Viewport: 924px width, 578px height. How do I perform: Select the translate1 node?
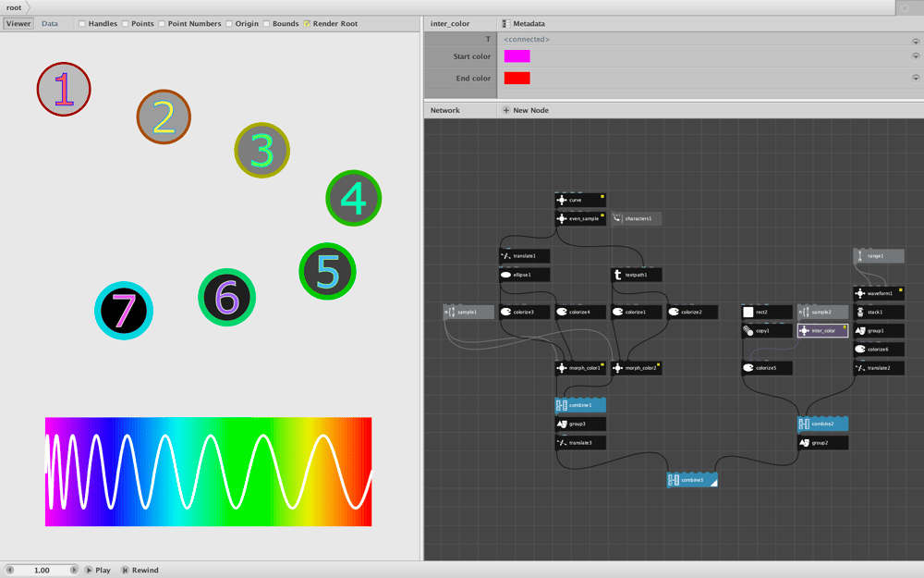(x=525, y=256)
